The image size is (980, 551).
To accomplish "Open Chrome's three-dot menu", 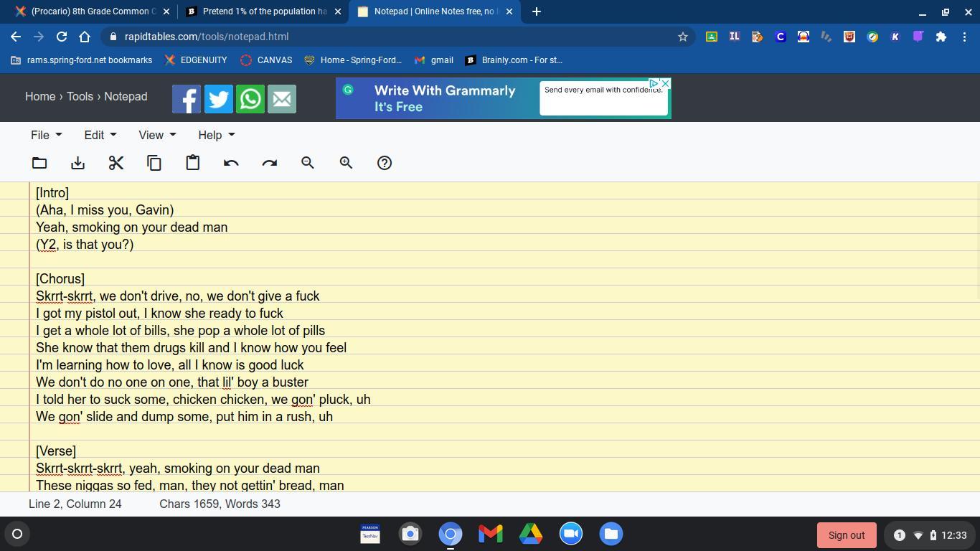I will click(x=965, y=37).
